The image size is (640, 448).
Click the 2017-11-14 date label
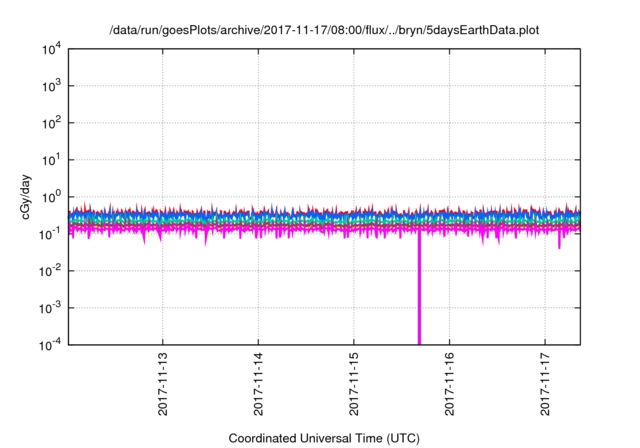click(x=258, y=384)
